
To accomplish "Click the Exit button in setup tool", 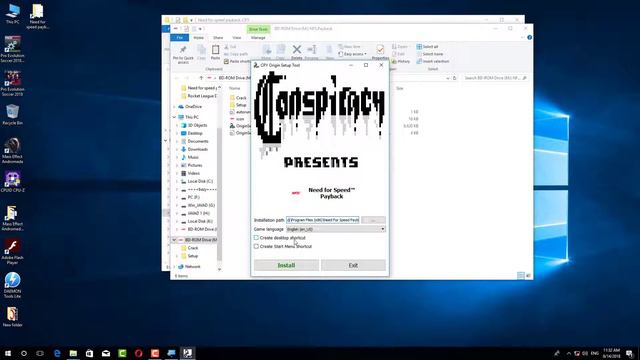I will click(x=353, y=265).
